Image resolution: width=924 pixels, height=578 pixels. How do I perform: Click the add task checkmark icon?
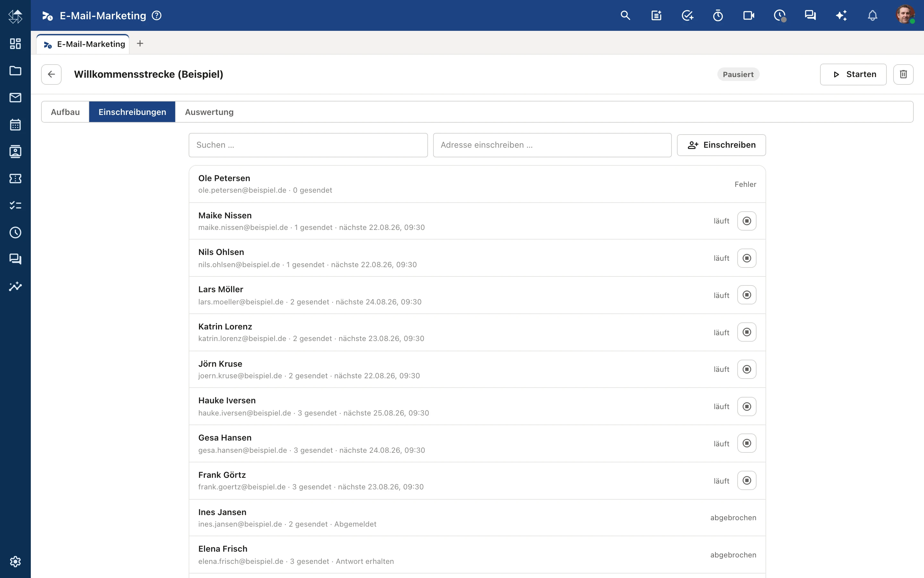click(x=687, y=15)
